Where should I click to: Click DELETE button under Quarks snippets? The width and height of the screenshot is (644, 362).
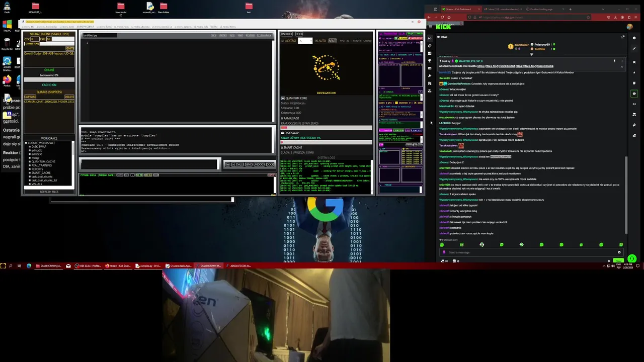click(x=69, y=97)
